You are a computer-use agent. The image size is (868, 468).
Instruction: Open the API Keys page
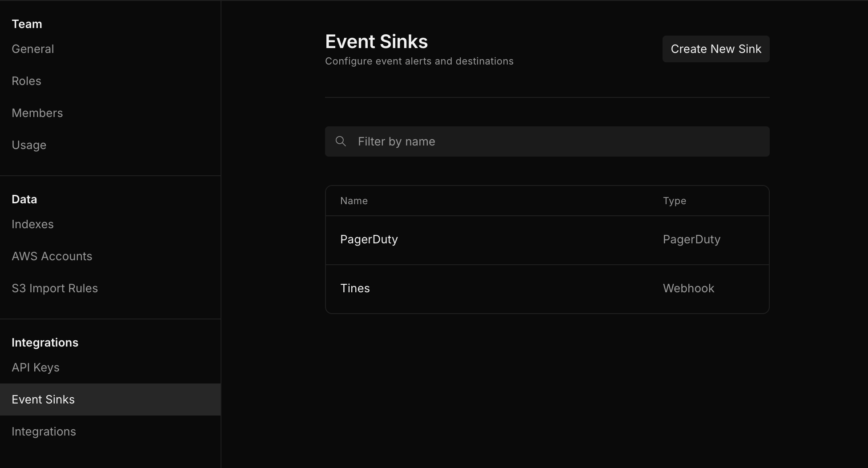pyautogui.click(x=36, y=367)
